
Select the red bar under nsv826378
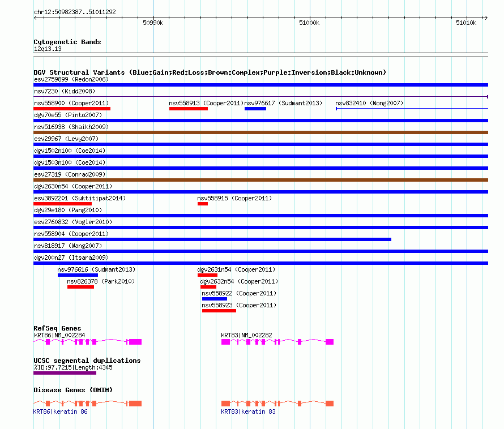click(80, 287)
